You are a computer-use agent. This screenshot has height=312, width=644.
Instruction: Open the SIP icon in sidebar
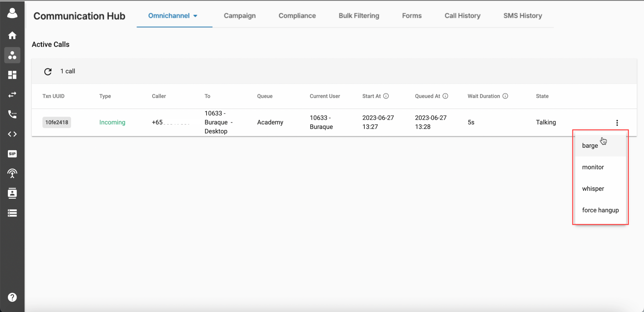point(12,154)
